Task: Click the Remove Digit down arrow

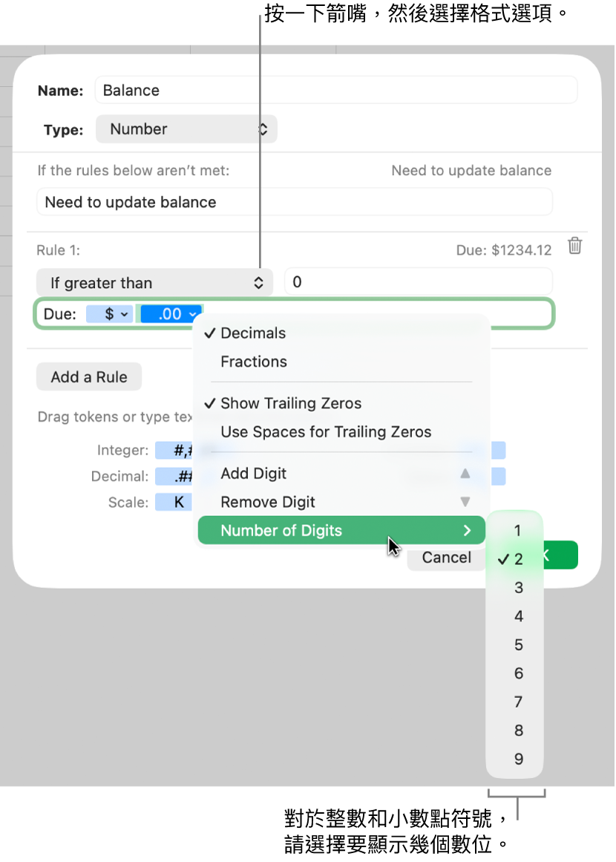Action: pyautogui.click(x=465, y=502)
